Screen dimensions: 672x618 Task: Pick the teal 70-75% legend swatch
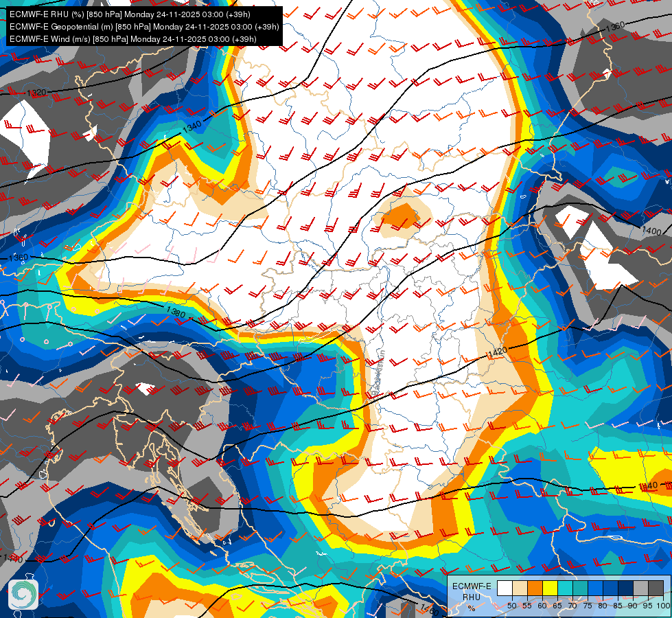pyautogui.click(x=580, y=588)
